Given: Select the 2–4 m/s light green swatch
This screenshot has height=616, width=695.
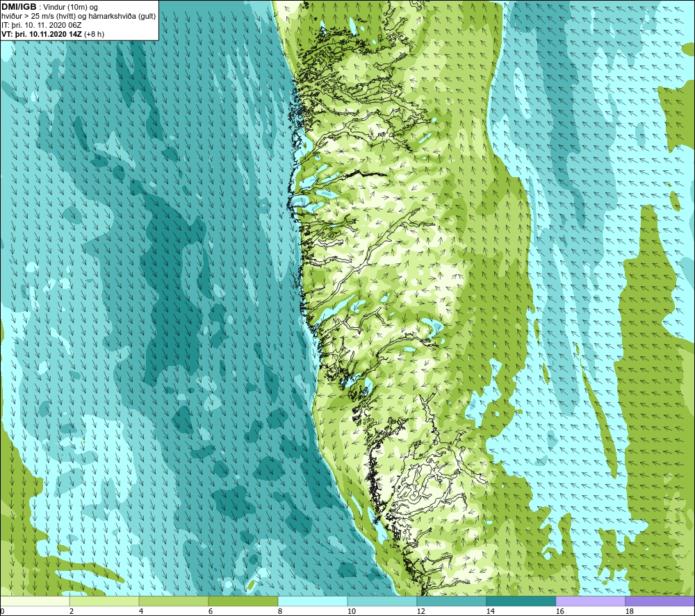Looking at the screenshot, I should [x=104, y=601].
